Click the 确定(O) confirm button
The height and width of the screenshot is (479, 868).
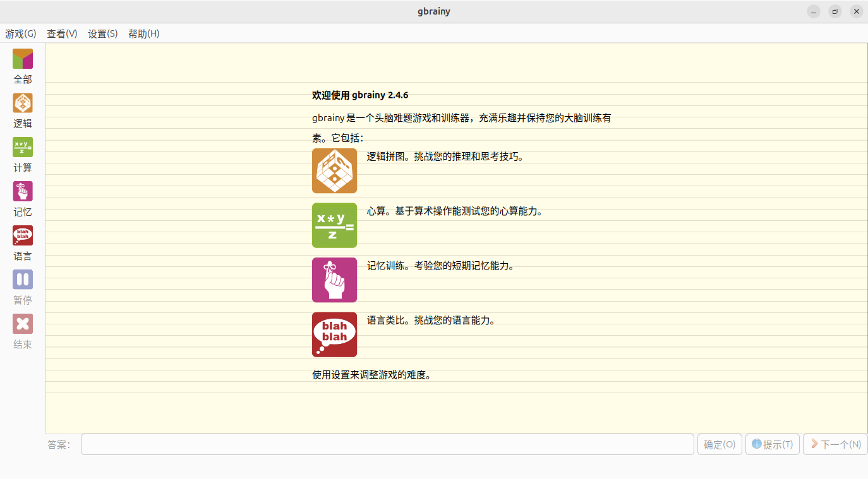(x=720, y=444)
